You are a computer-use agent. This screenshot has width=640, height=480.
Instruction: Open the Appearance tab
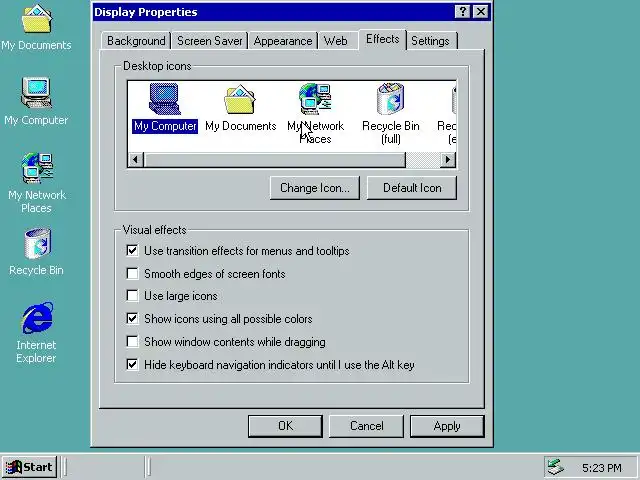[283, 41]
